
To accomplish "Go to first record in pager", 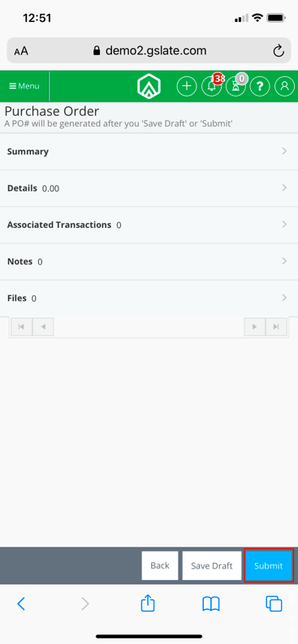I will coord(21,327).
